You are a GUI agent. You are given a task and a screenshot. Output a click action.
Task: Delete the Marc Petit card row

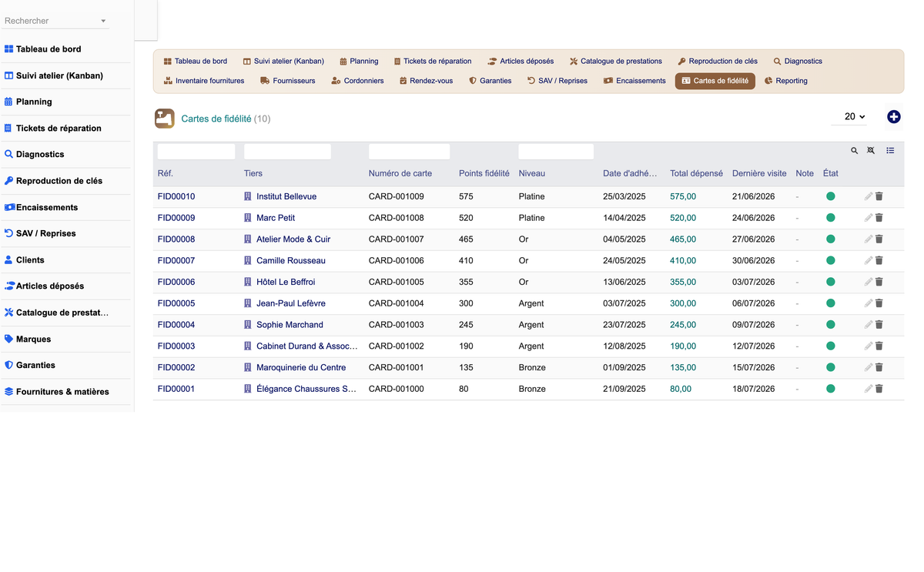pos(879,218)
